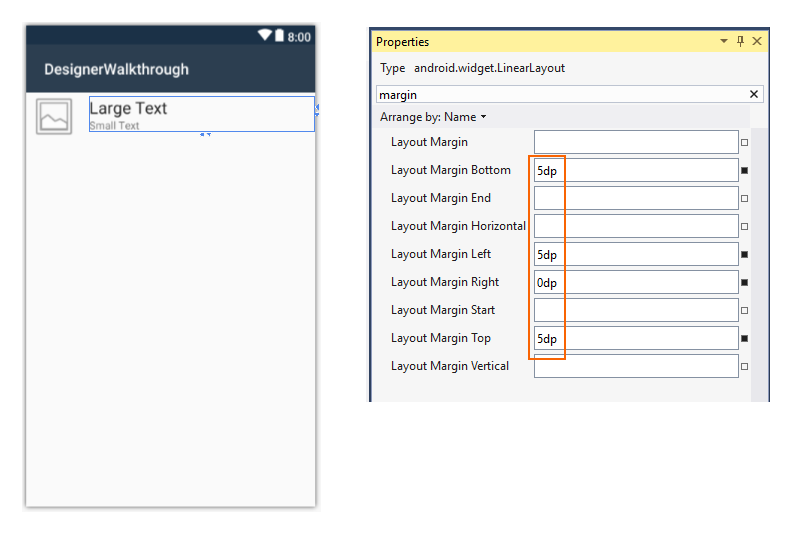Screen dimensions: 799x533
Task: Click the Layout Margin Horizontal value field
Action: point(636,226)
